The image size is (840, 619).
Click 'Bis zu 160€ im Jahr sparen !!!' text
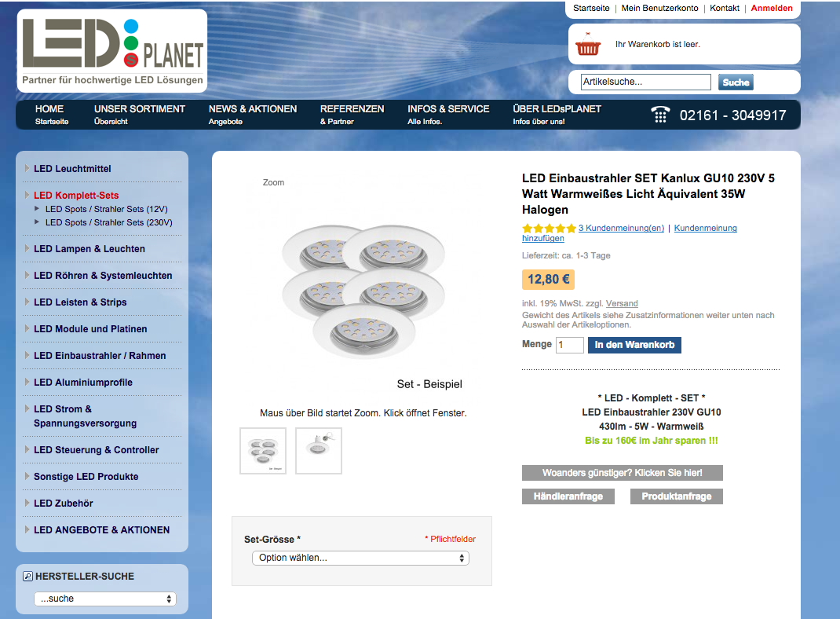(x=651, y=441)
